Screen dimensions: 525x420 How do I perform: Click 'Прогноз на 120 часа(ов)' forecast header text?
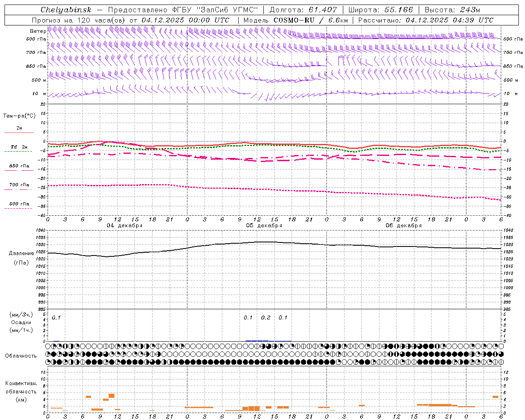(79, 20)
